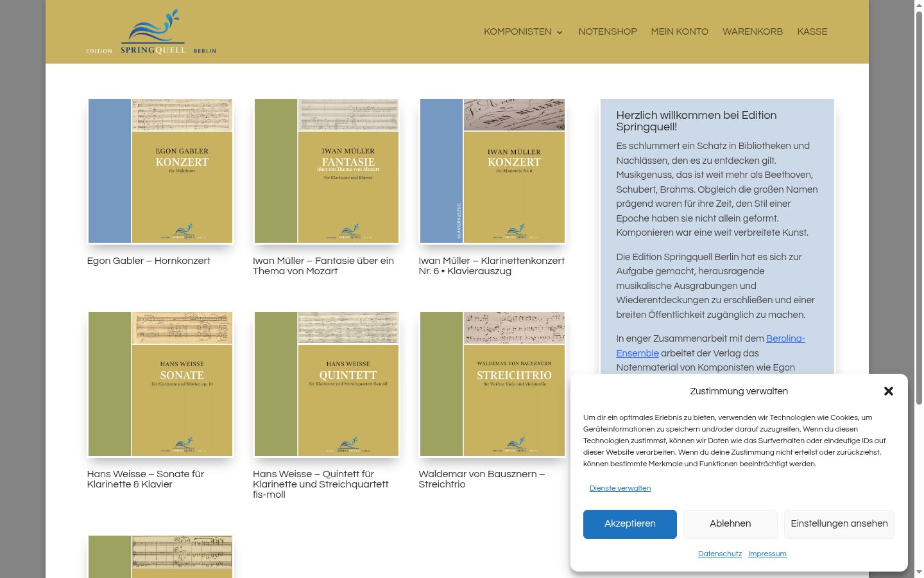
Task: Click title Hans Weisse – Sonate für Klarinette
Action: pyautogui.click(x=146, y=479)
